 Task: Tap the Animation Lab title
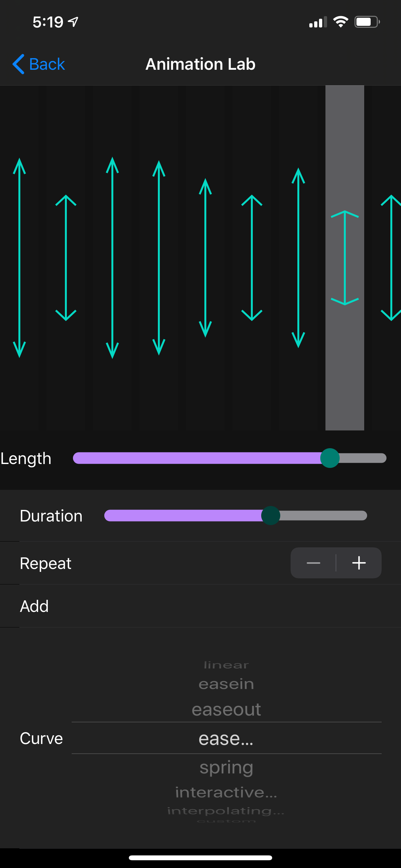[x=200, y=64]
